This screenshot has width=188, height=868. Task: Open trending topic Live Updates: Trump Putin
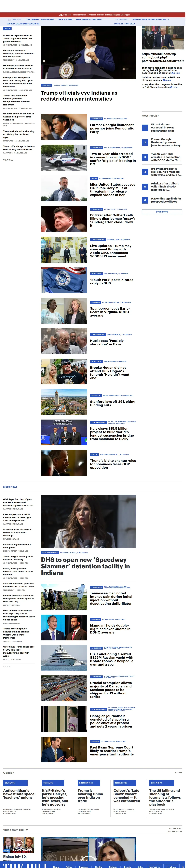pos(40,20)
